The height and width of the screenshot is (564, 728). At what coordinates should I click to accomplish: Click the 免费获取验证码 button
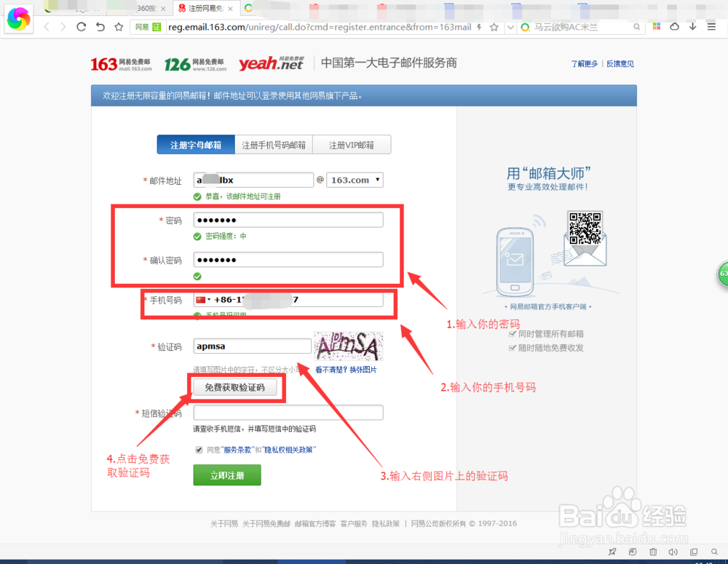coord(235,387)
